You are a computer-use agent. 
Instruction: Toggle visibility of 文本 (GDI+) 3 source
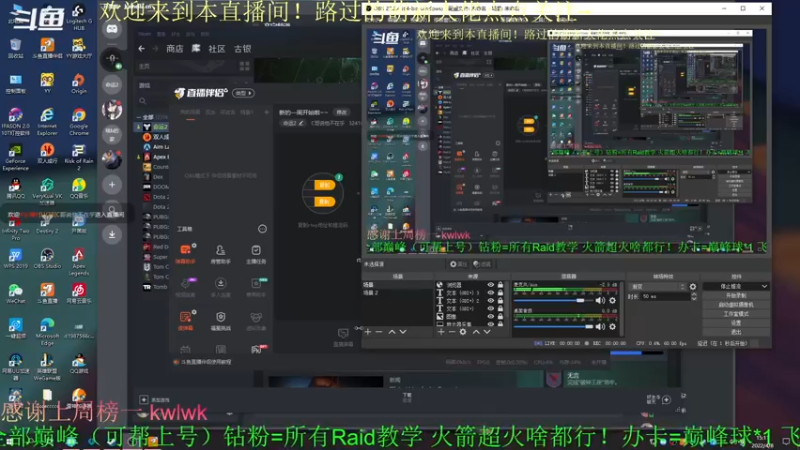[x=491, y=293]
